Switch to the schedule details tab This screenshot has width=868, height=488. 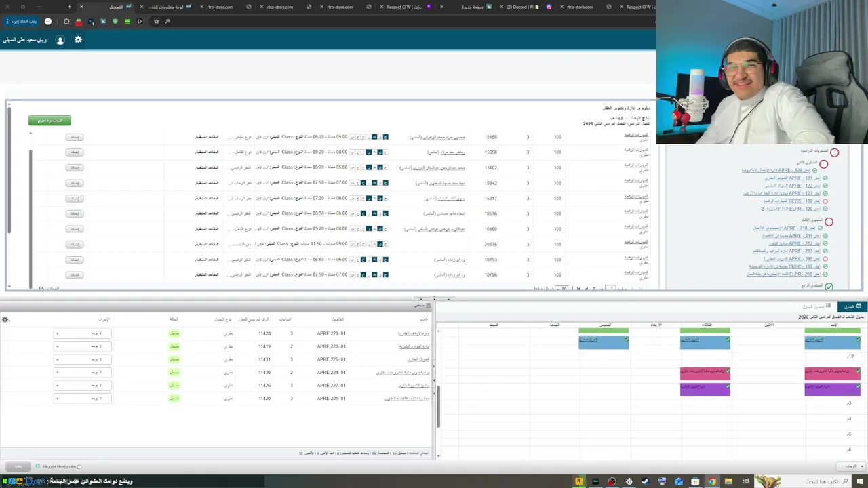pos(817,306)
